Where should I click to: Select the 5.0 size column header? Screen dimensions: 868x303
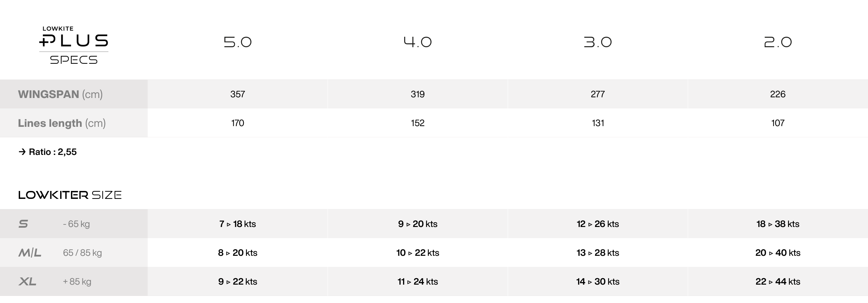[238, 42]
